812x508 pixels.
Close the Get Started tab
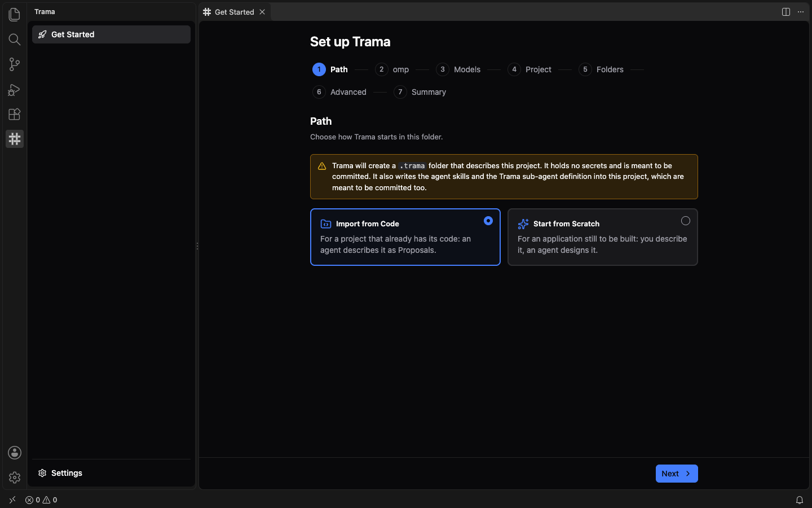[262, 12]
